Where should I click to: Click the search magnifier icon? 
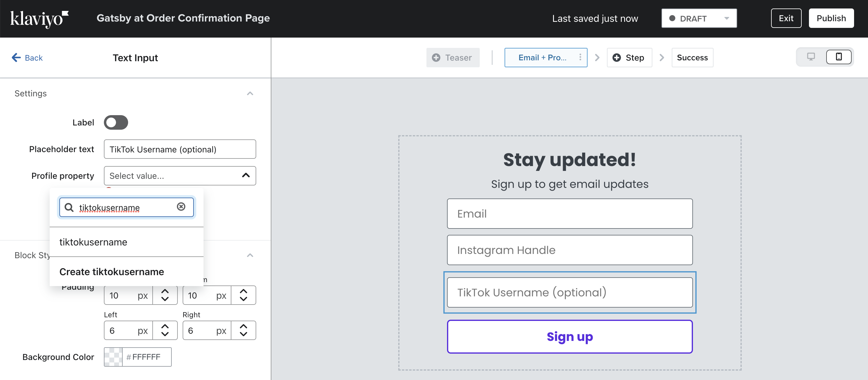tap(69, 207)
